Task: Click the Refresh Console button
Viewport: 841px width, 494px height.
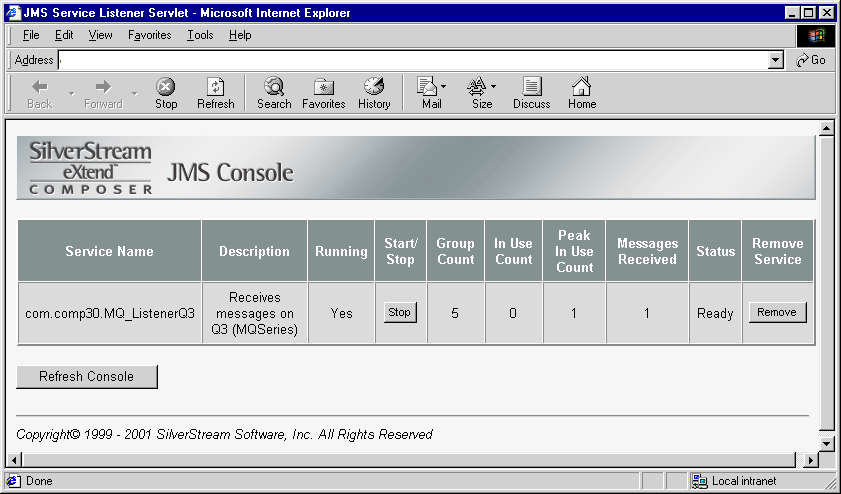Action: pyautogui.click(x=87, y=377)
